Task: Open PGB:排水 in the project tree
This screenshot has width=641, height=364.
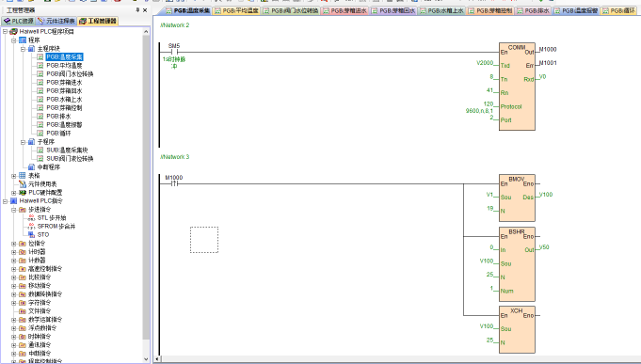Action: (58, 116)
